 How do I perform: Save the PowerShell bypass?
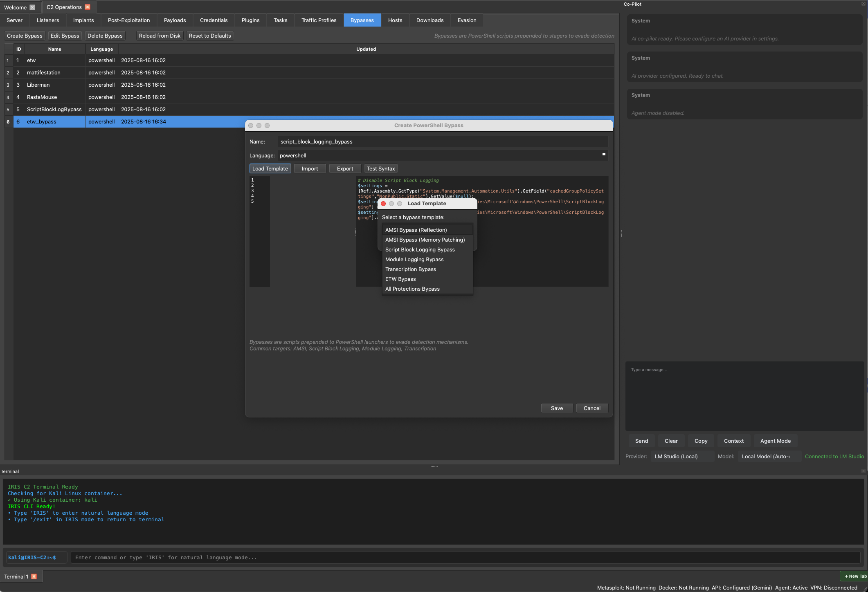557,408
